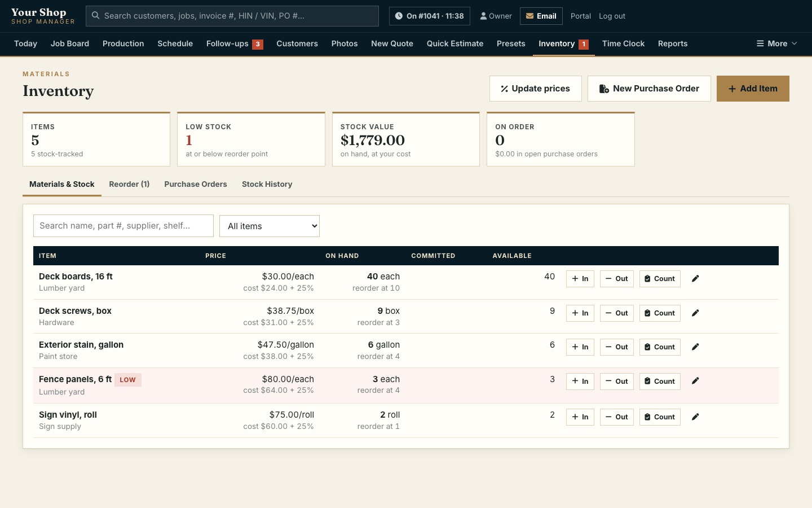Edit Exterior stain pencil icon
Image resolution: width=812 pixels, height=508 pixels.
[695, 347]
